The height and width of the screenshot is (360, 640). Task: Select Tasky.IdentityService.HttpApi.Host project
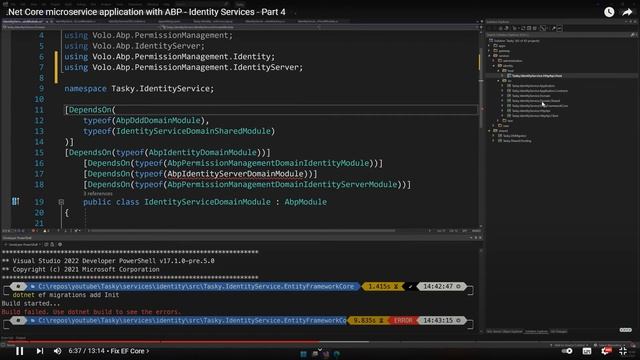(537, 76)
